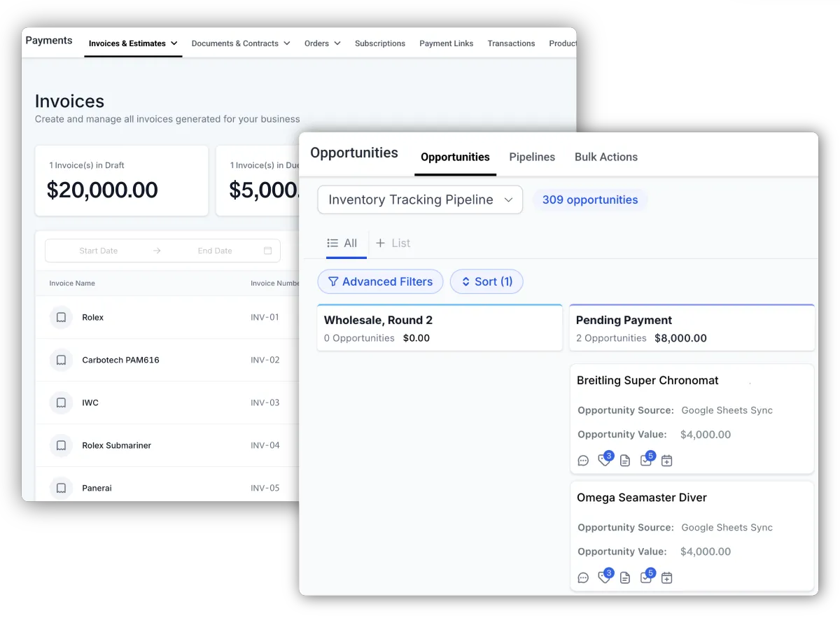This screenshot has width=840, height=623.
Task: Click the Wholesale, Round 2 stage header
Action: point(440,328)
